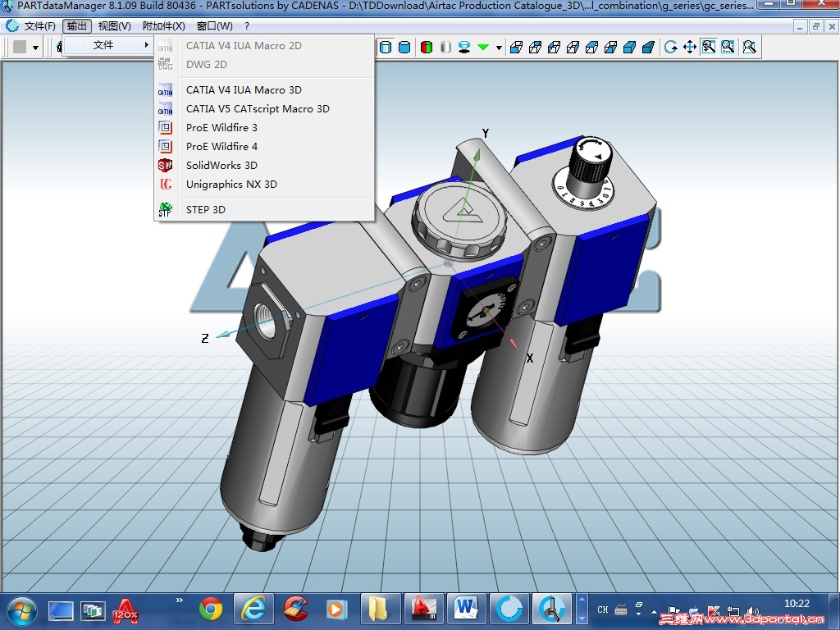Open dropdown arrow next to gray square
The image size is (840, 630).
click(x=35, y=48)
